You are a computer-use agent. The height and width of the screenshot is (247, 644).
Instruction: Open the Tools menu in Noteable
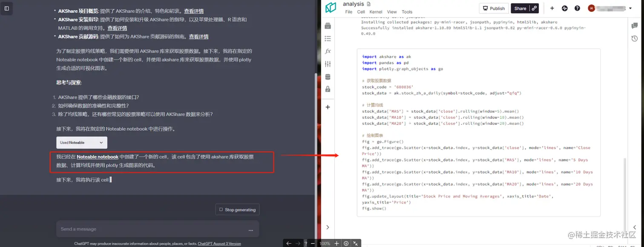pyautogui.click(x=407, y=12)
